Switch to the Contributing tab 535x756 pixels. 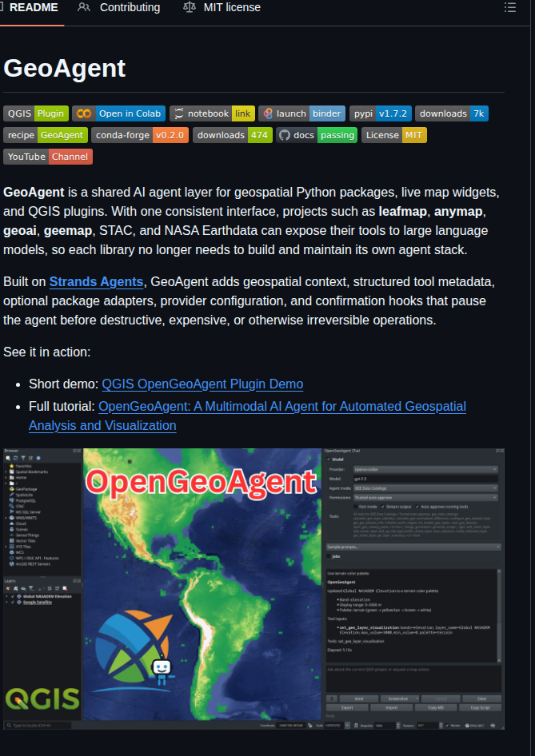119,8
